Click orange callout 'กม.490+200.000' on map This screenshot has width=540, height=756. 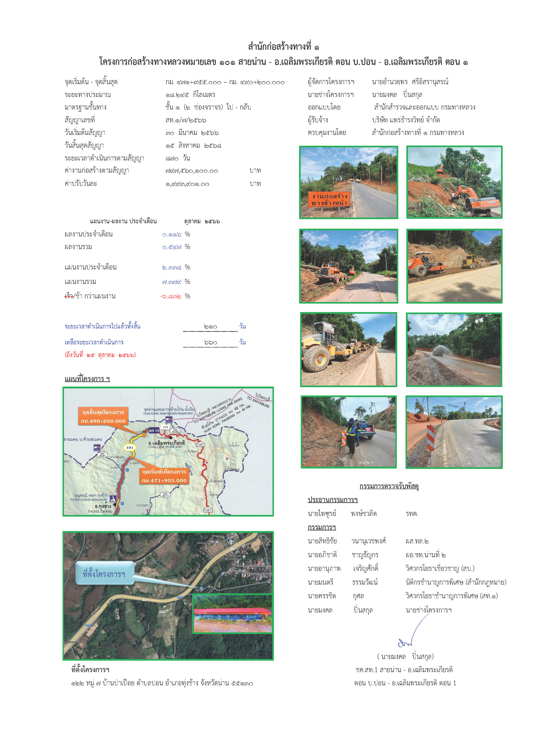click(x=103, y=417)
